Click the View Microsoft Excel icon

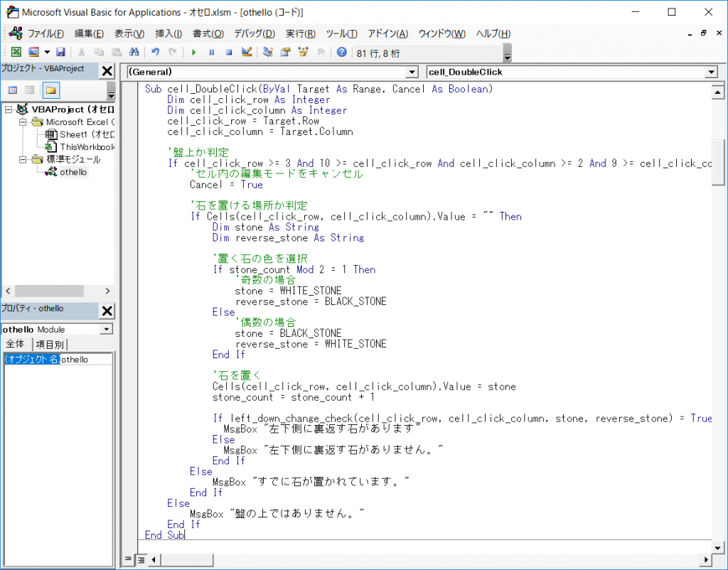click(x=16, y=51)
